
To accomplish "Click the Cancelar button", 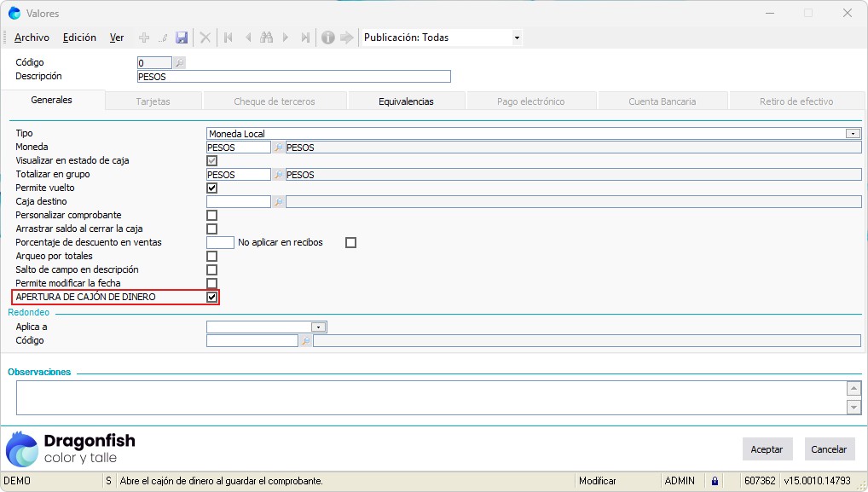I will [x=829, y=449].
